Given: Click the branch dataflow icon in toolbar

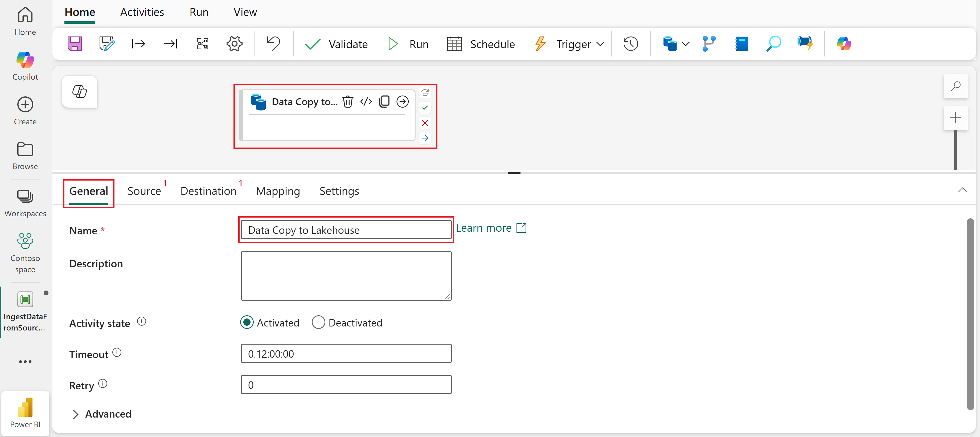Looking at the screenshot, I should click(x=709, y=44).
